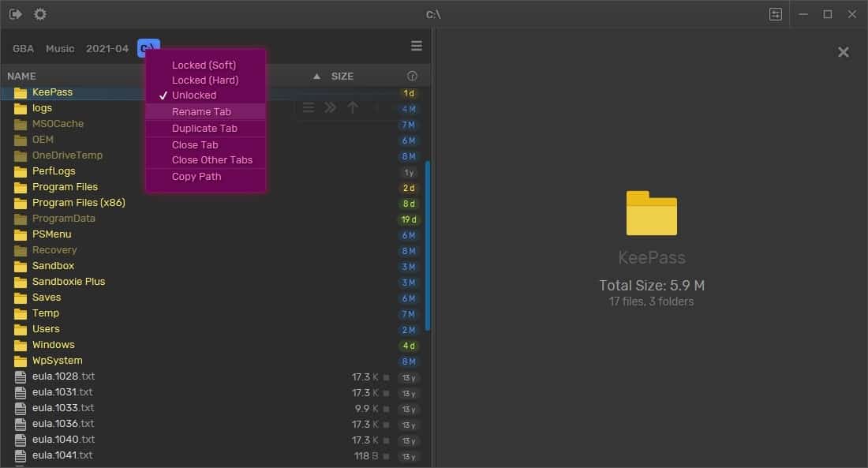The height and width of the screenshot is (468, 868).
Task: Select the Locked (Hard) tab option
Action: pyautogui.click(x=206, y=80)
